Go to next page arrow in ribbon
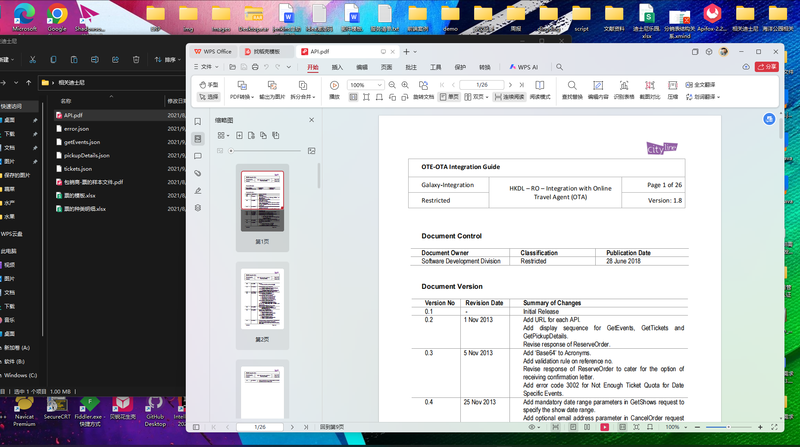The height and width of the screenshot is (447, 800). (510, 85)
